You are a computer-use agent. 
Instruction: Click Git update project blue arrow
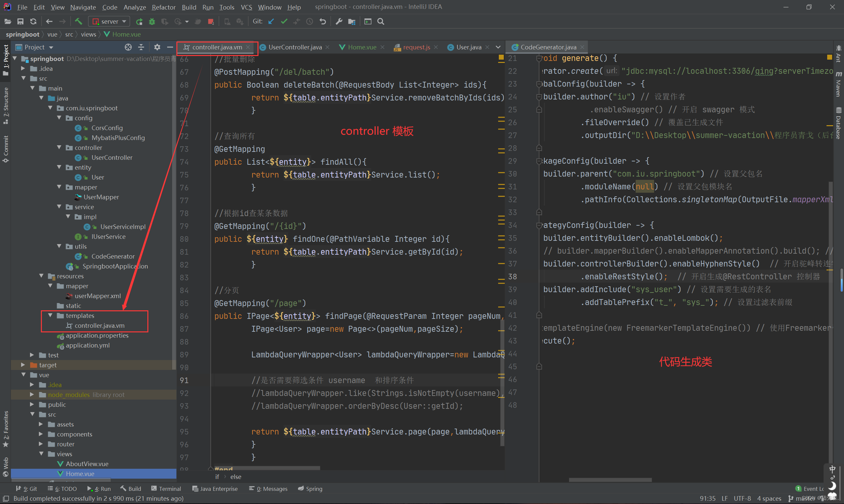pyautogui.click(x=271, y=21)
